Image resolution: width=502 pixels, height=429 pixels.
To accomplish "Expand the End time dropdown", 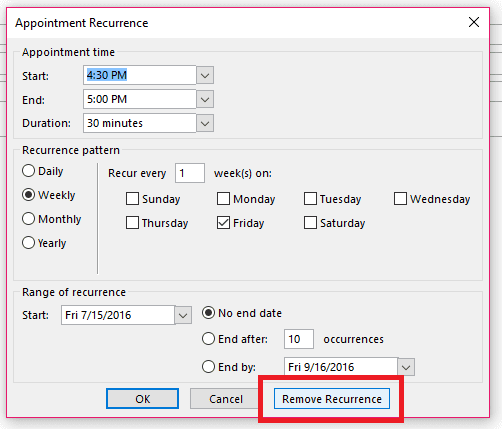I will tap(205, 99).
